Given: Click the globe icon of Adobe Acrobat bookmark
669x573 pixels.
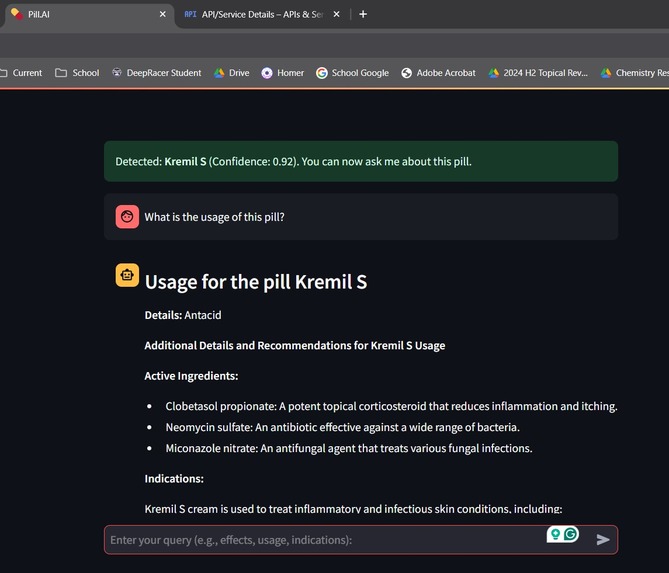Looking at the screenshot, I should tap(406, 73).
